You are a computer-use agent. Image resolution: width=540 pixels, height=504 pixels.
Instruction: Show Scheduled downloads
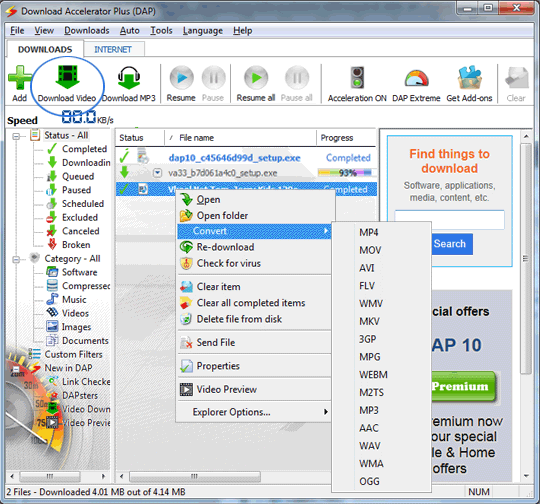click(83, 204)
